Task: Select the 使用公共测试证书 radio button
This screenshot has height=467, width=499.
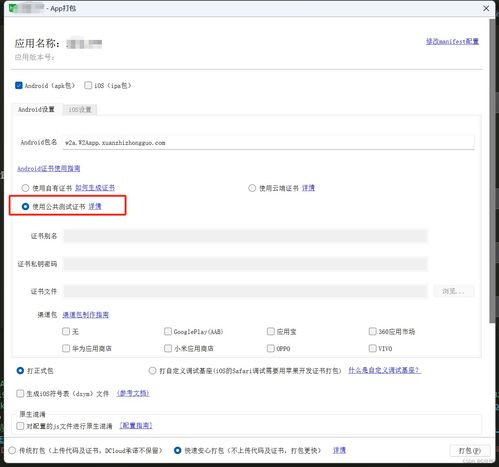Action: [x=25, y=207]
